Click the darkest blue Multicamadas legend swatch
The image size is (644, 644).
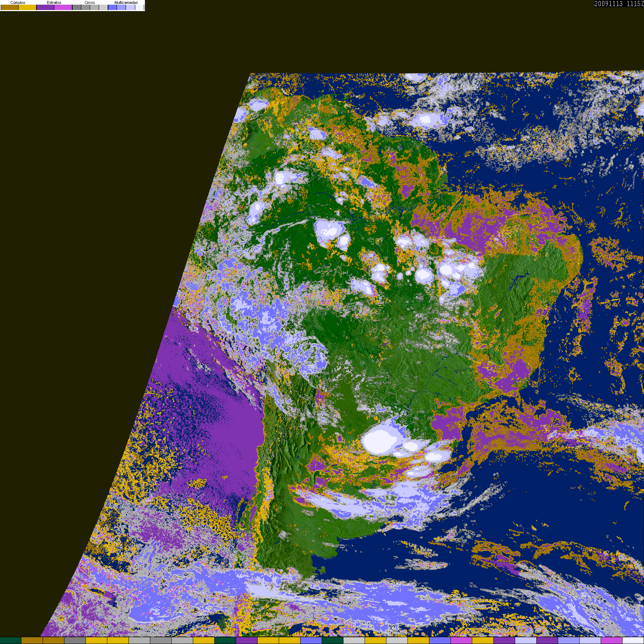point(113,7)
